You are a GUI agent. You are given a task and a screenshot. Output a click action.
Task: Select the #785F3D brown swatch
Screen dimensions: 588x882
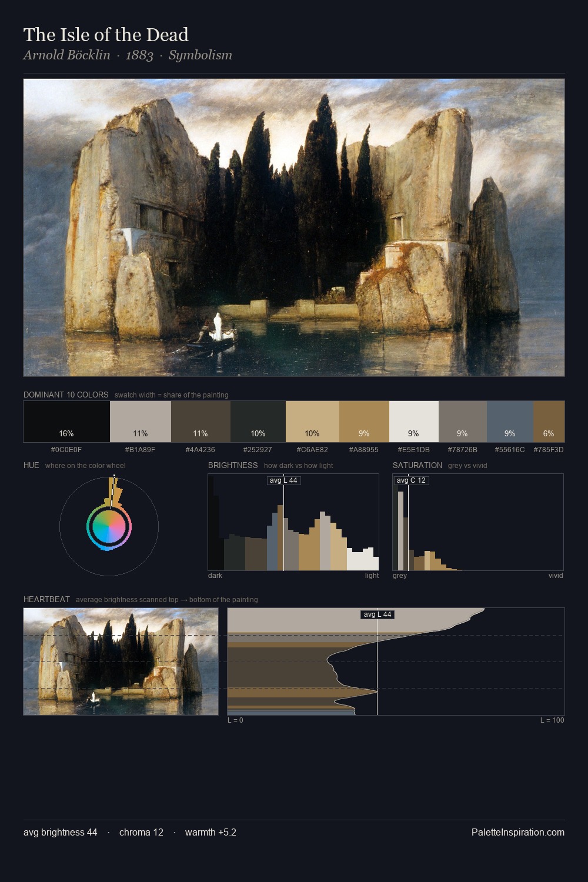coord(549,422)
